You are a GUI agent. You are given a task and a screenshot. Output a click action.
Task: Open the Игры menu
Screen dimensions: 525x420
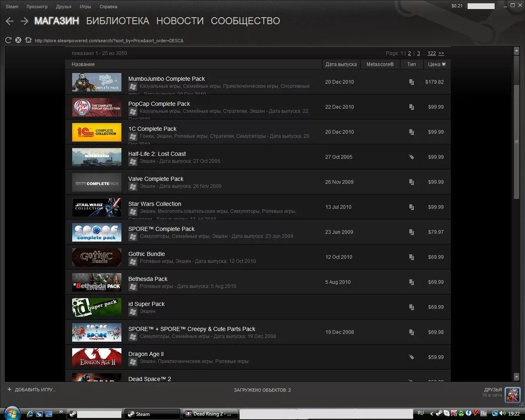point(85,7)
